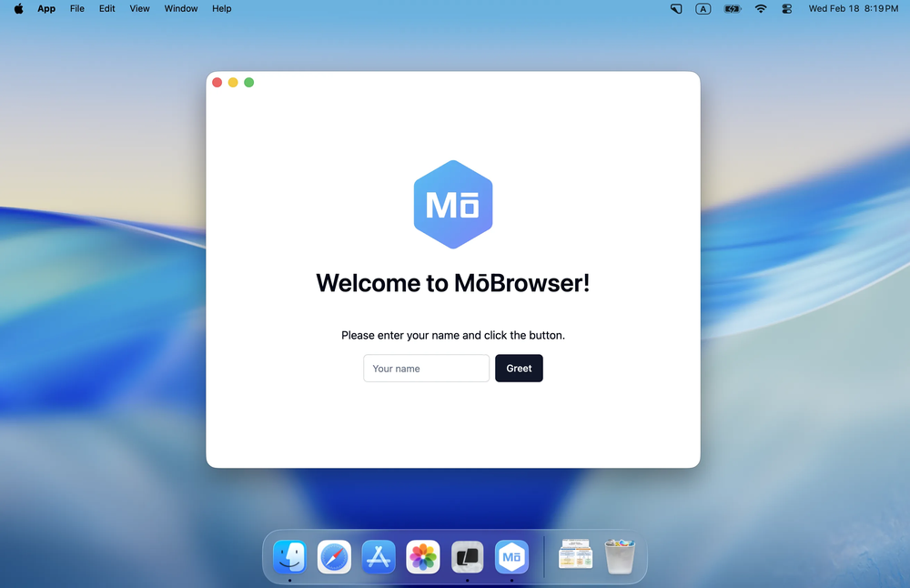Open the File menu

76,8
